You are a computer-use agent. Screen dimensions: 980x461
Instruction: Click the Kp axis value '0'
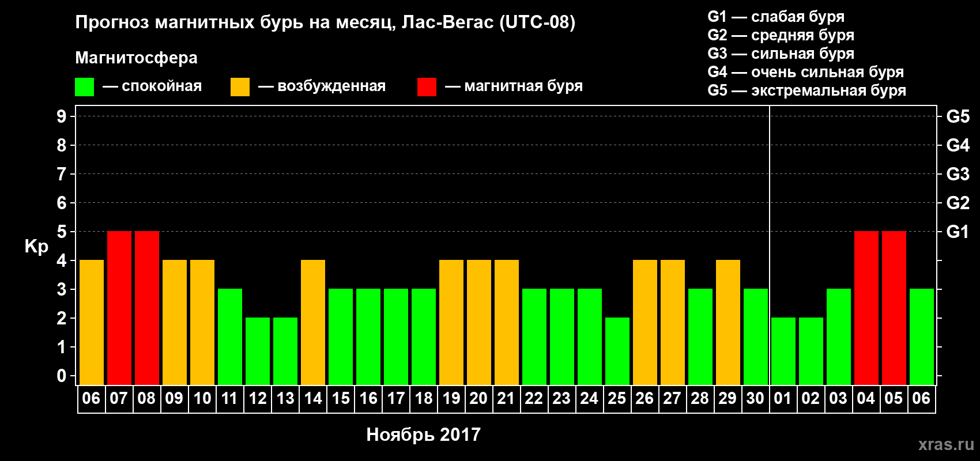click(62, 376)
